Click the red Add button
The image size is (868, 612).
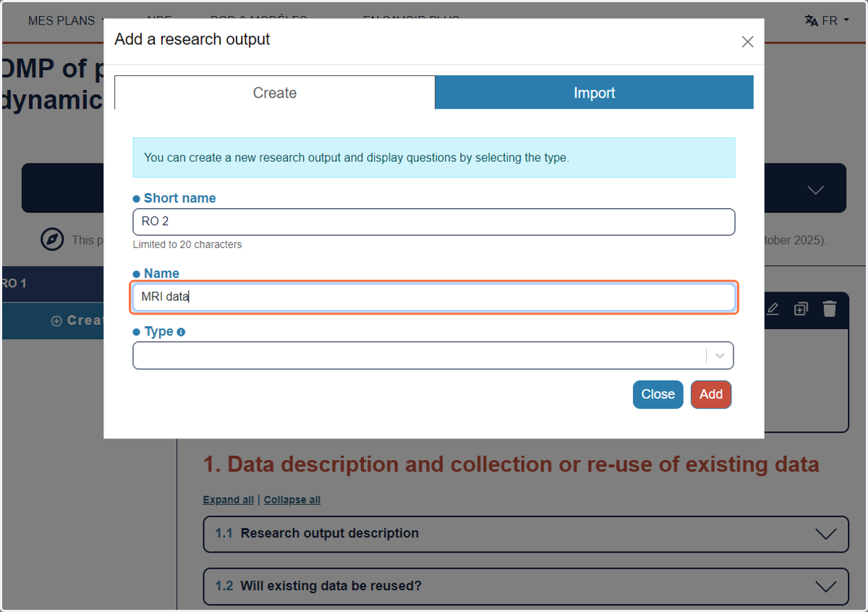[x=711, y=394]
